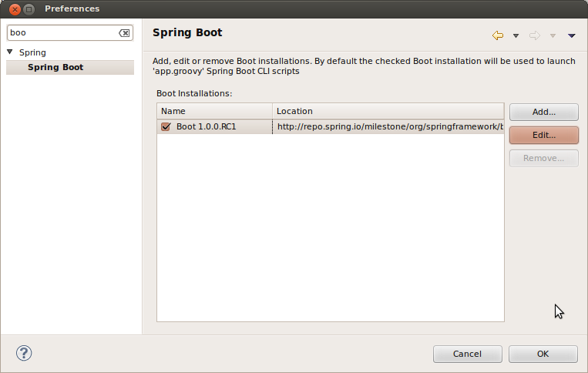This screenshot has width=588, height=373.
Task: Open the forward history dropdown arrow
Action: point(553,35)
